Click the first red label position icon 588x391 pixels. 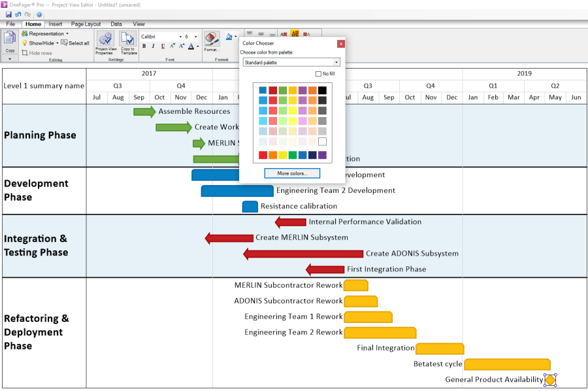pyautogui.click(x=284, y=34)
